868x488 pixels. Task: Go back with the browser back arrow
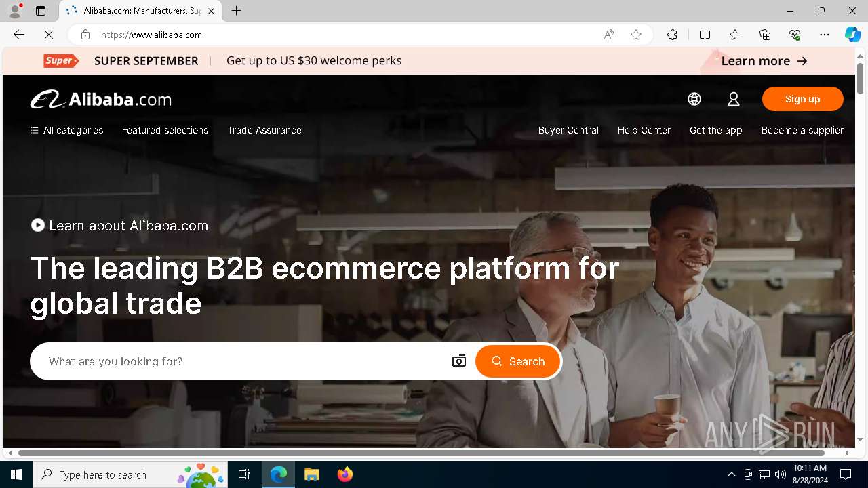coord(19,35)
